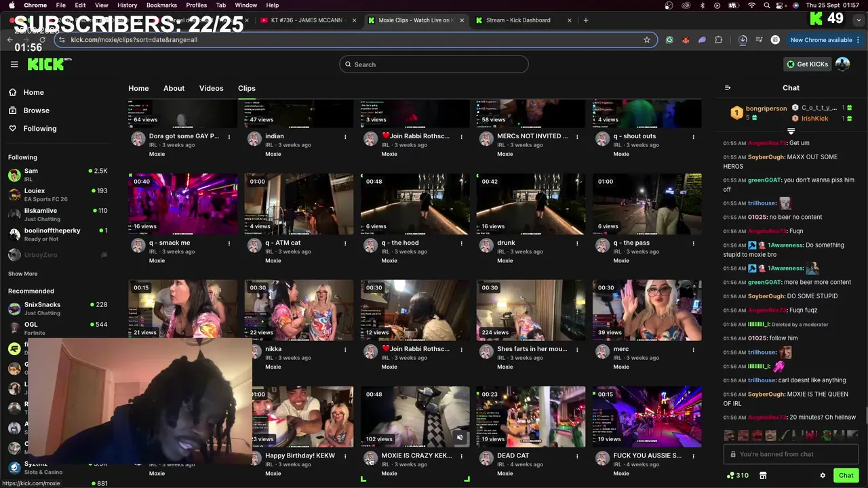Open boolinofftheperky followed channel
The height and width of the screenshot is (488, 868).
click(x=58, y=235)
